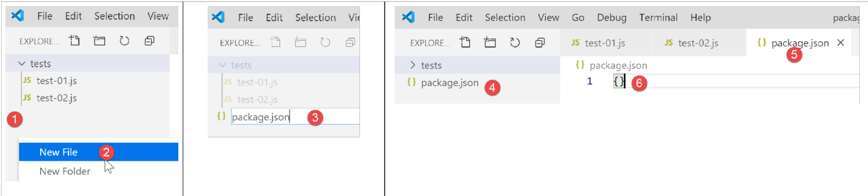This screenshot has width=868, height=196.
Task: Click braces icon beside package.json name input
Action: [x=221, y=116]
